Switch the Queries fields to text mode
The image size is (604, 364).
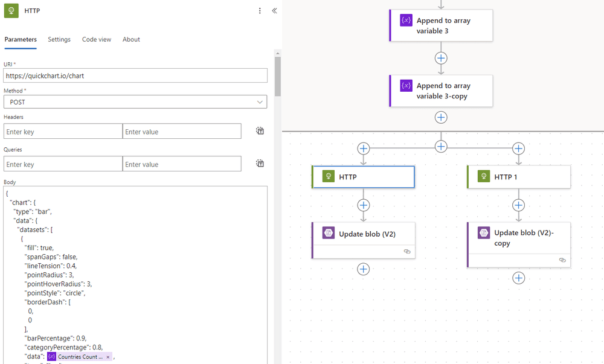260,163
